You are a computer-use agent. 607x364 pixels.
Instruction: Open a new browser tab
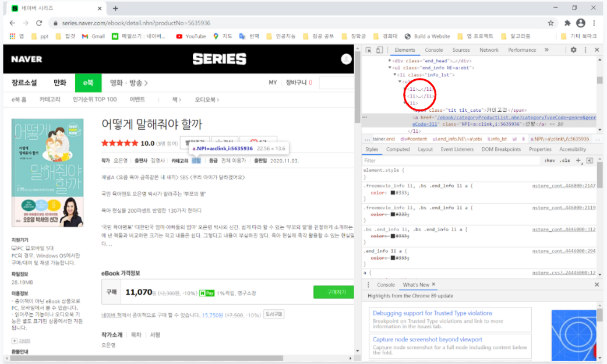[x=115, y=8]
